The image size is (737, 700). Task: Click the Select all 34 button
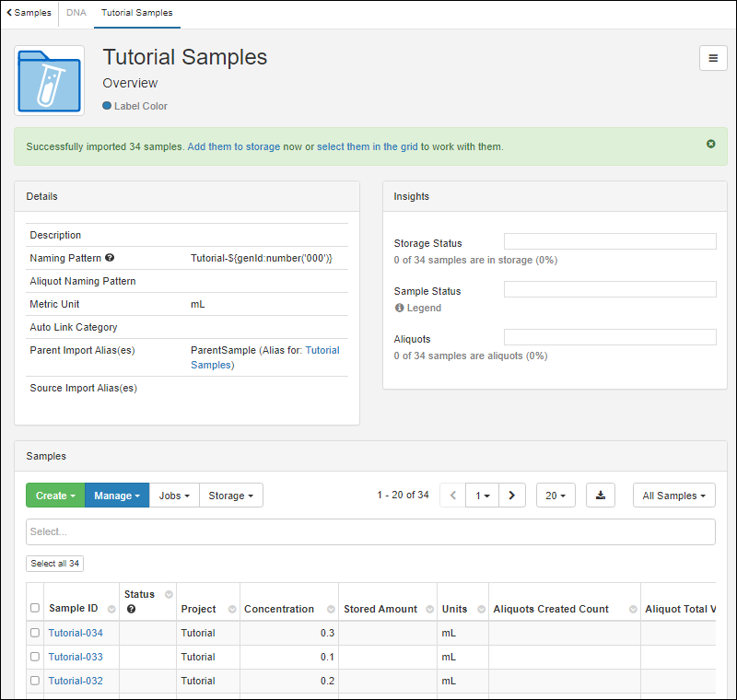click(x=55, y=564)
